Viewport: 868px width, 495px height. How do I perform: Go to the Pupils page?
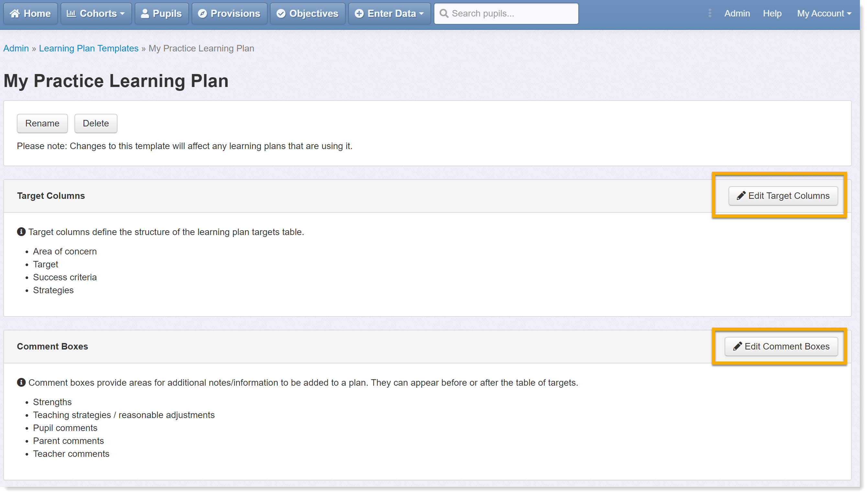tap(161, 14)
